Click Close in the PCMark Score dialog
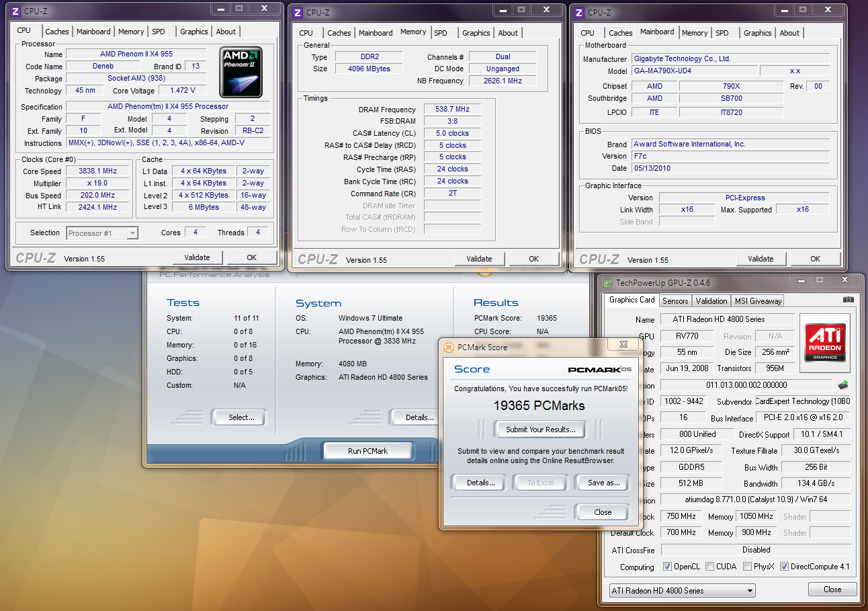The width and height of the screenshot is (868, 611). 603,512
